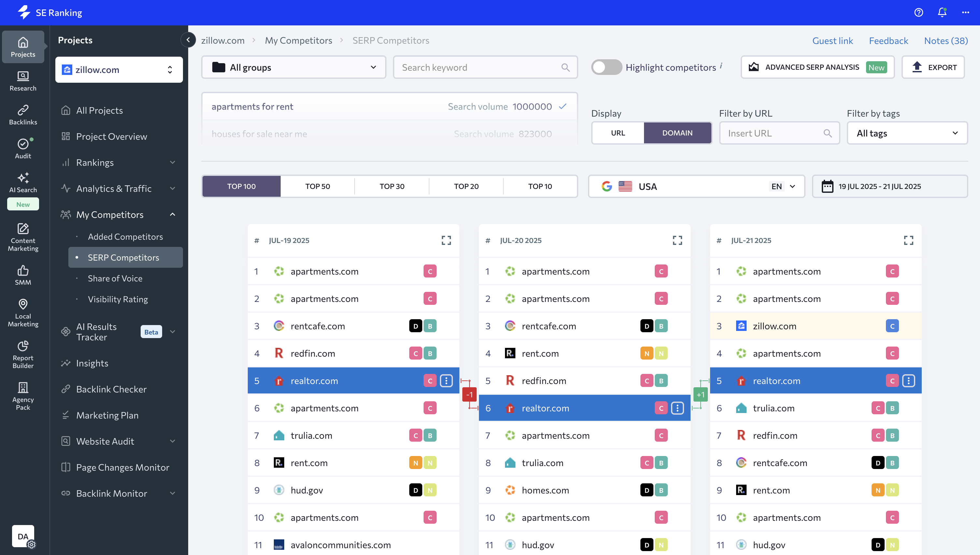
Task: Open the help question mark icon
Action: click(919, 13)
